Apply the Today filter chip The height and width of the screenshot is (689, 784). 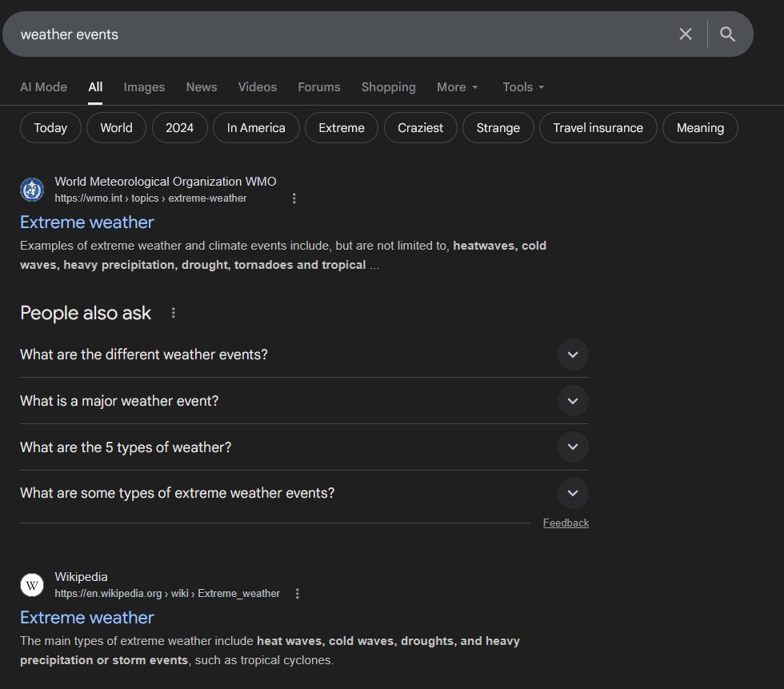pyautogui.click(x=50, y=128)
